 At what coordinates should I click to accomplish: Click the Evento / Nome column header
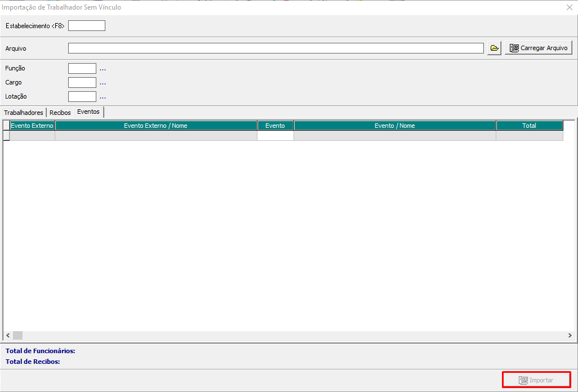coord(394,126)
